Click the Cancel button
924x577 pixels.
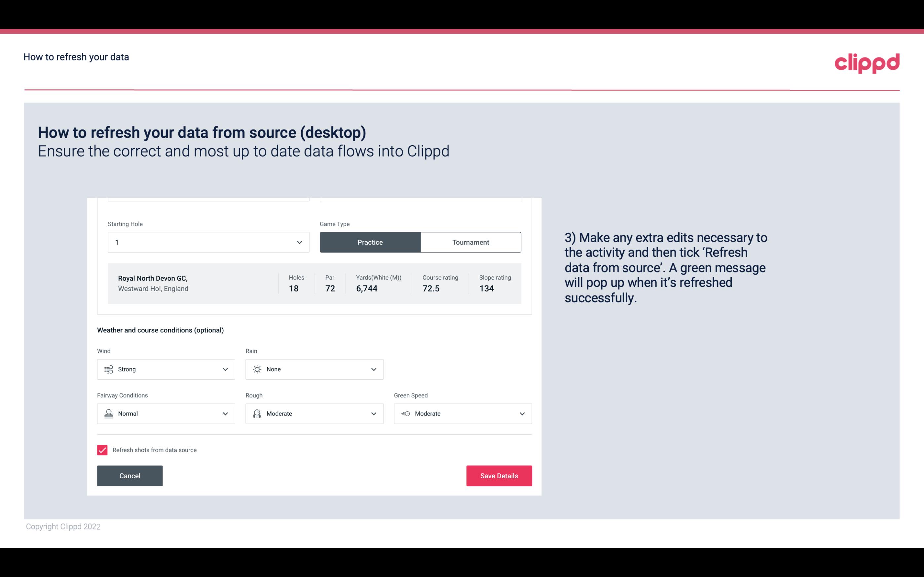coord(130,475)
